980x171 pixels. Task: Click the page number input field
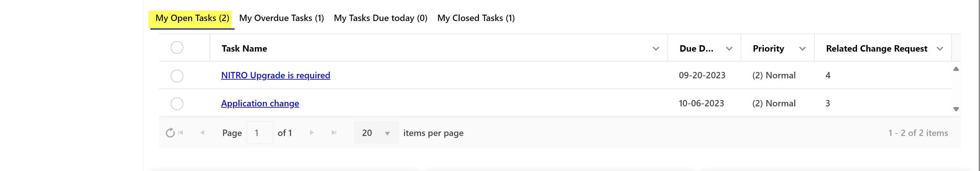259,132
